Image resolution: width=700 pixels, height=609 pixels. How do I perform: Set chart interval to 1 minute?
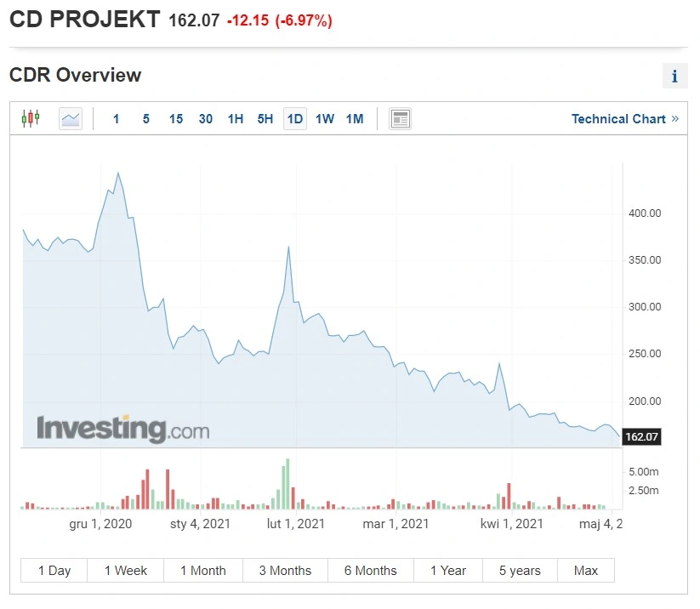tap(116, 119)
